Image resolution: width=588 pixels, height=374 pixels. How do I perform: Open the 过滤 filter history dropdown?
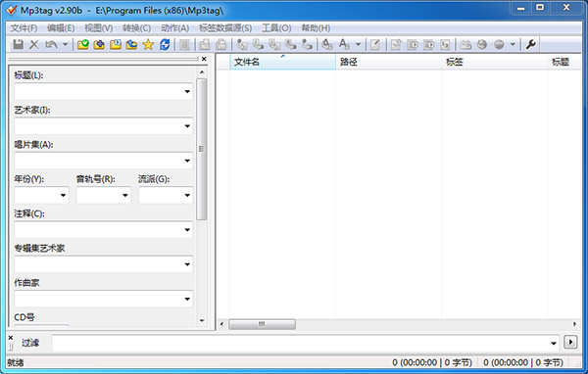554,343
